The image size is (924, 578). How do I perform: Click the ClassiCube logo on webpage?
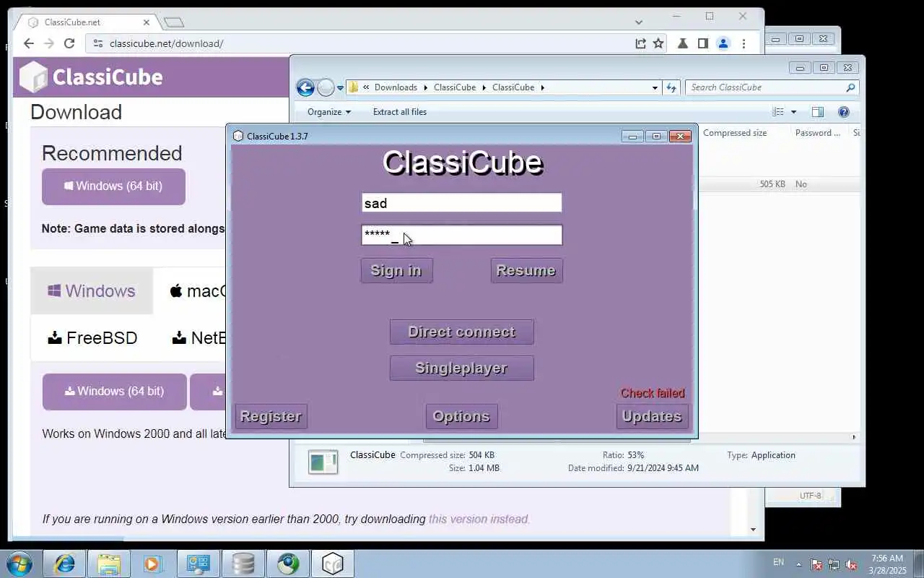(91, 77)
